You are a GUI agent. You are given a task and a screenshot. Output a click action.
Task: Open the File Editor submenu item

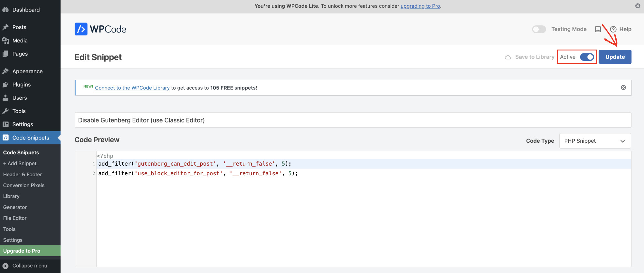coord(15,218)
